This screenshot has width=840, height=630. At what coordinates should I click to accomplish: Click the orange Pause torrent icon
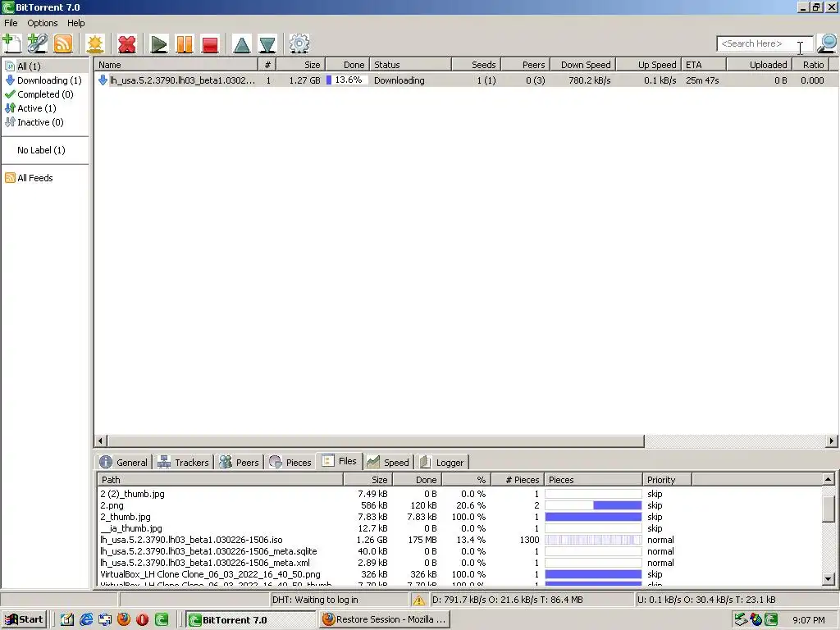coord(185,44)
